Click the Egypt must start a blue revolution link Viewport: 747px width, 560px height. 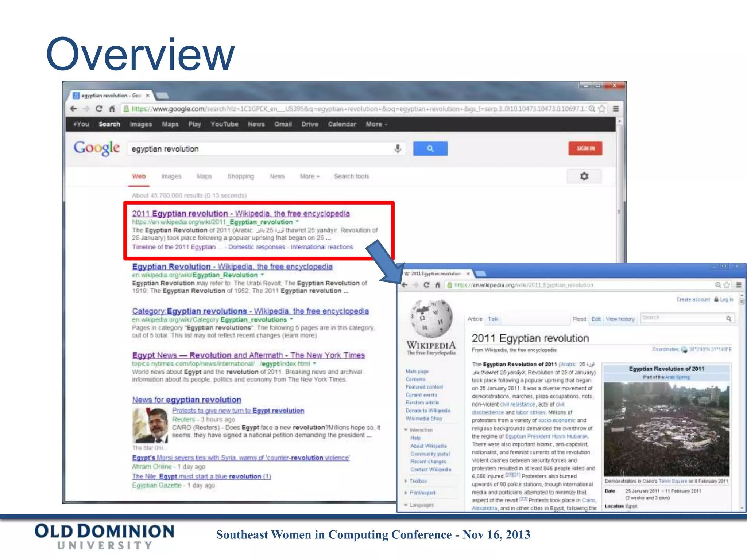coord(201,477)
